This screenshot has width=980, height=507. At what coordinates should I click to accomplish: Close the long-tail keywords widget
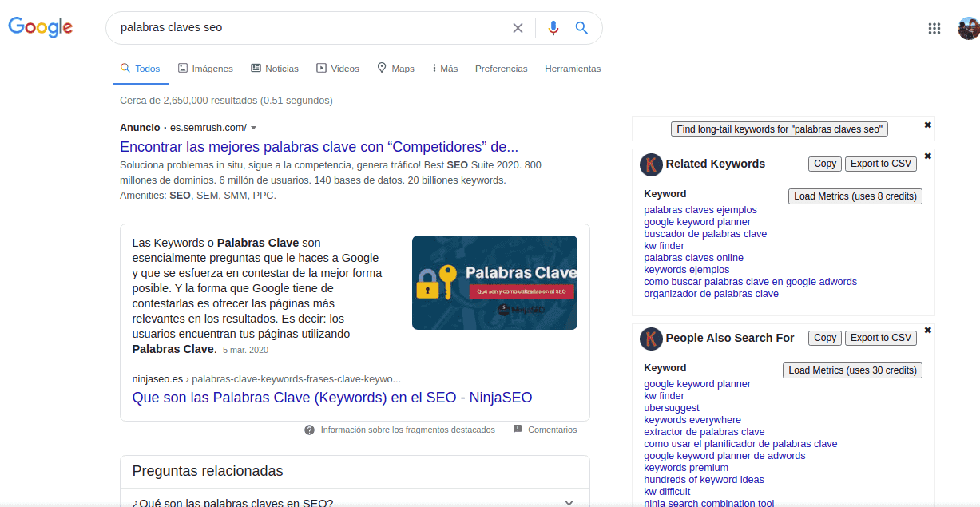pyautogui.click(x=927, y=125)
